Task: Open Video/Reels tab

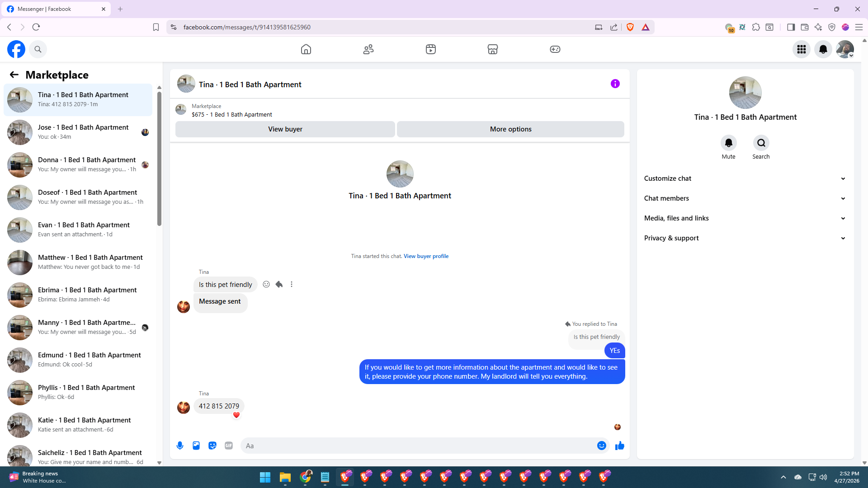Action: click(431, 49)
